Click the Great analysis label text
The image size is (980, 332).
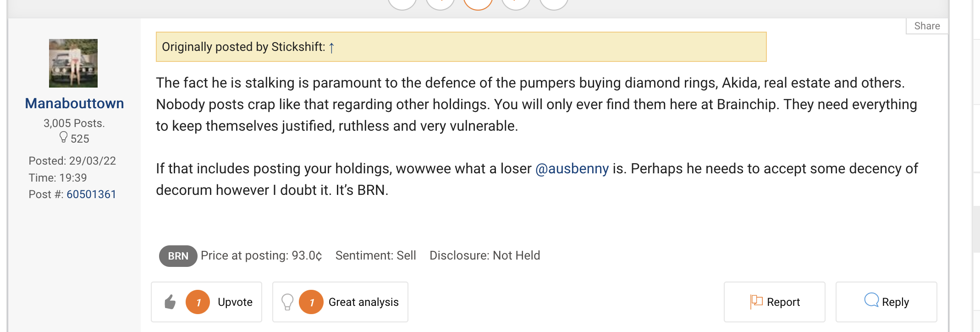363,302
